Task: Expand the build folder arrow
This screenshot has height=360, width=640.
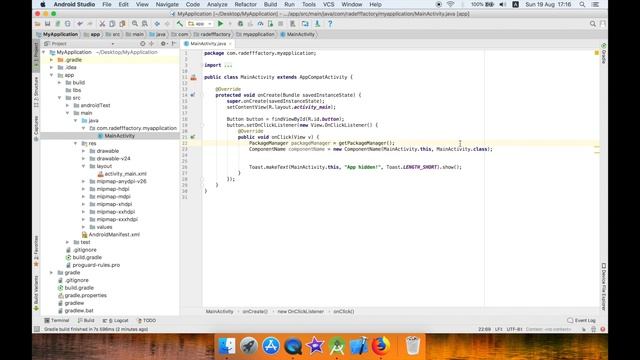Action: tap(60, 82)
